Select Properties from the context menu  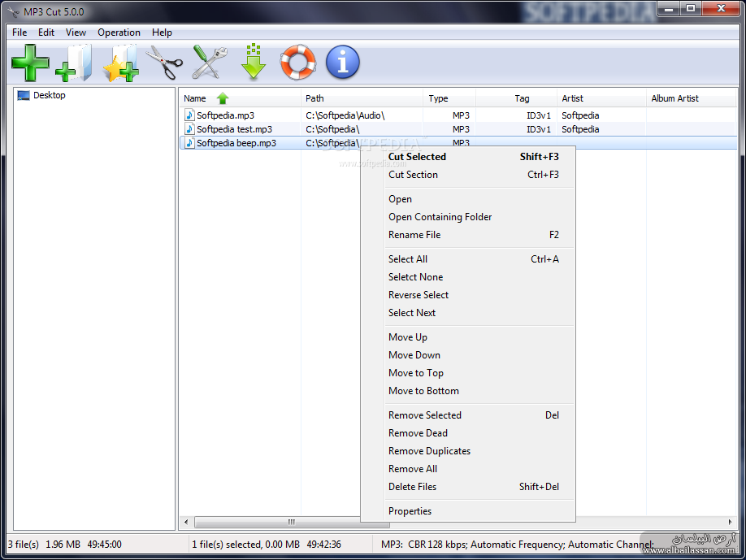[410, 511]
